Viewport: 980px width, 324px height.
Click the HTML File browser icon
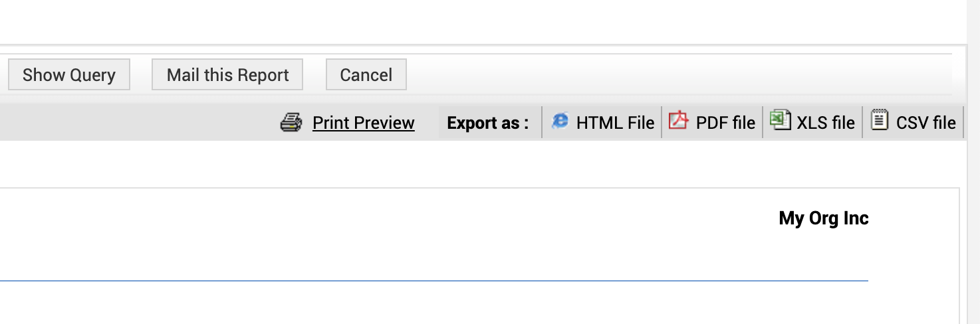click(x=560, y=121)
